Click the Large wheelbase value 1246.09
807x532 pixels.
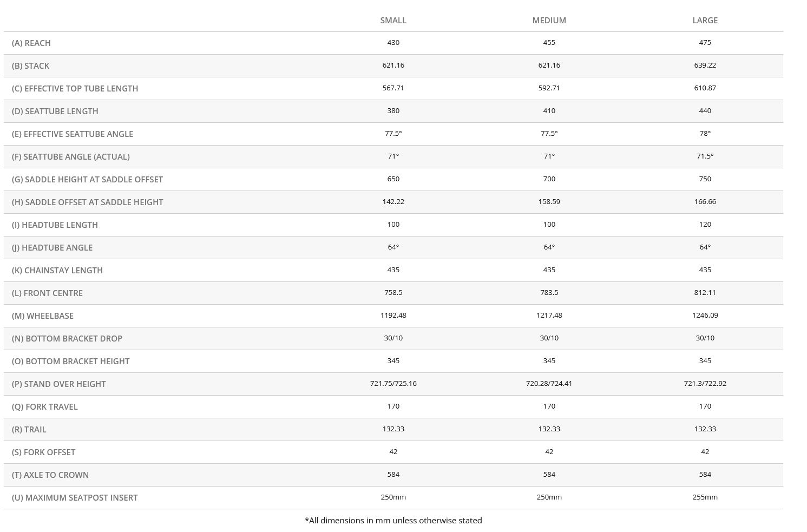[x=705, y=316]
